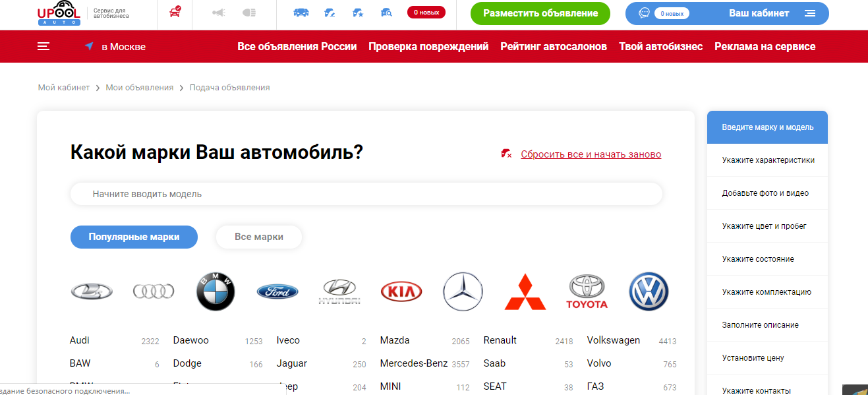
Task: Switch to Все марки tab
Action: 259,237
